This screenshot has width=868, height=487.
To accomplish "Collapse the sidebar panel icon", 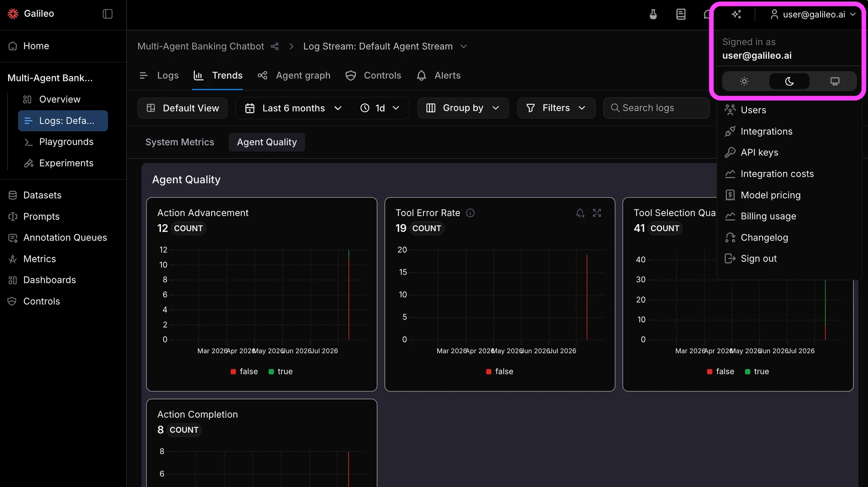I will coord(108,14).
